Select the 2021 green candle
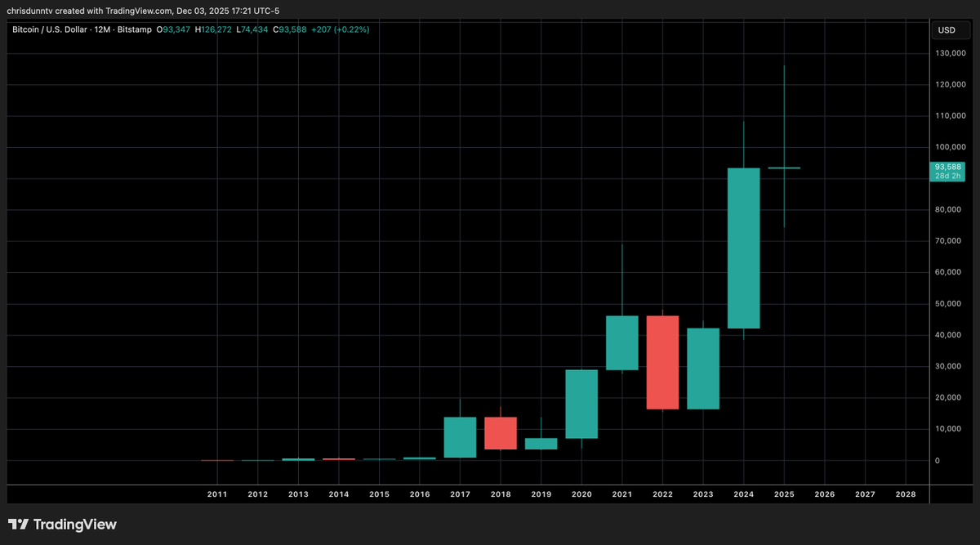Screen dimensions: 980x545 click(621, 343)
